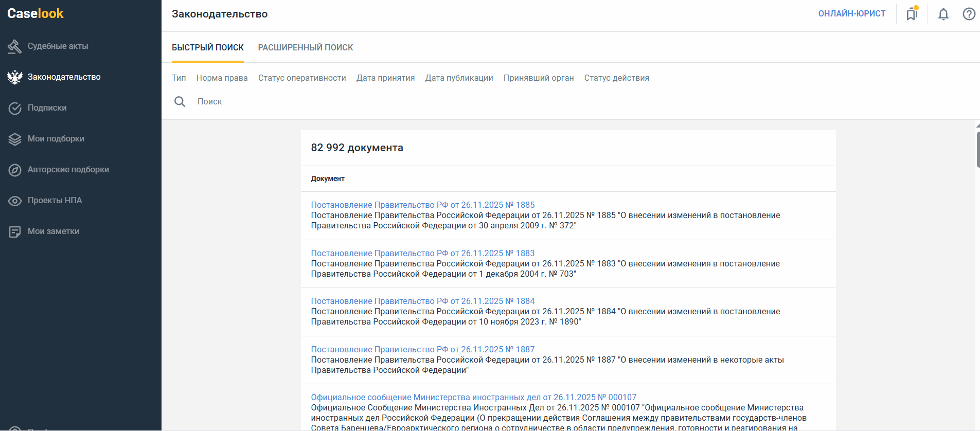980x431 pixels.
Task: Open the Онлайн-юрист link
Action: point(851,14)
